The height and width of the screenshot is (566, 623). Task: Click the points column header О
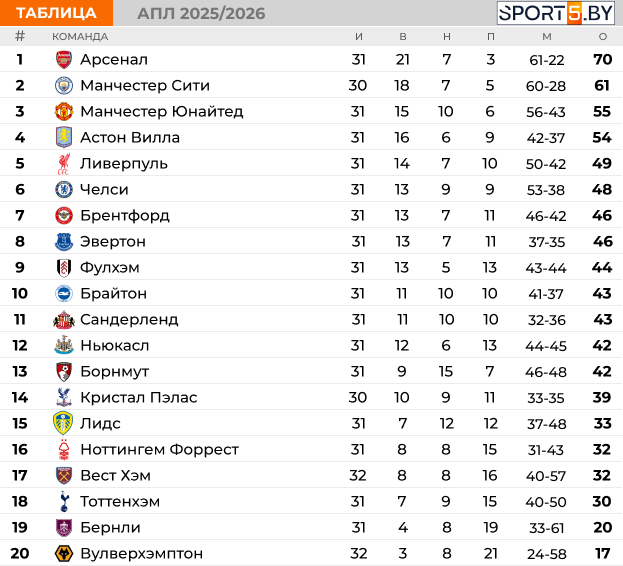pyautogui.click(x=602, y=36)
